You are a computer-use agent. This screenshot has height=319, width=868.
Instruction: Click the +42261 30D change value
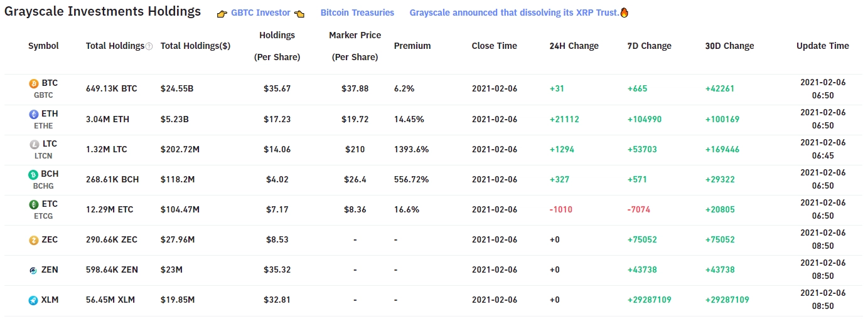coord(720,89)
